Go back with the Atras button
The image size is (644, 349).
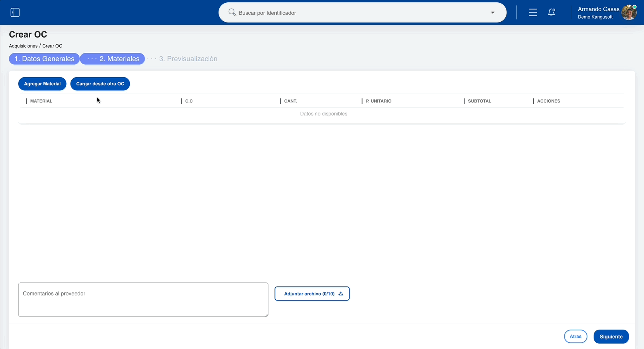(575, 336)
